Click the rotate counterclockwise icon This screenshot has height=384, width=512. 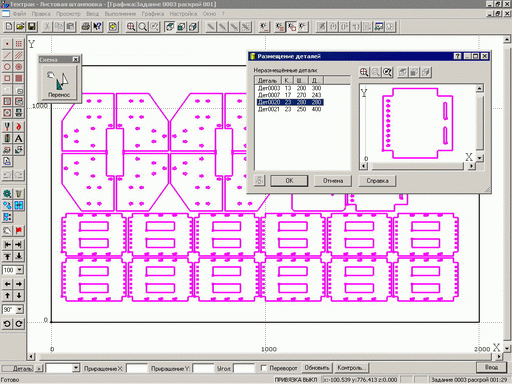[7, 323]
